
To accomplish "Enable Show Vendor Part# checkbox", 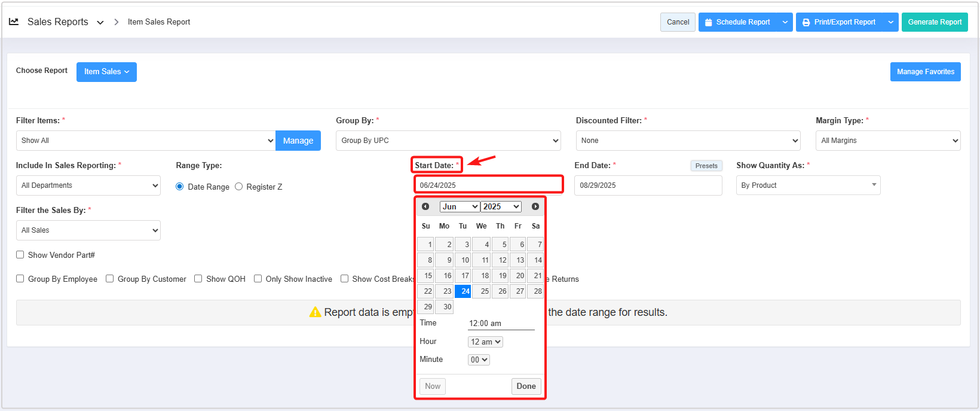I will (20, 255).
